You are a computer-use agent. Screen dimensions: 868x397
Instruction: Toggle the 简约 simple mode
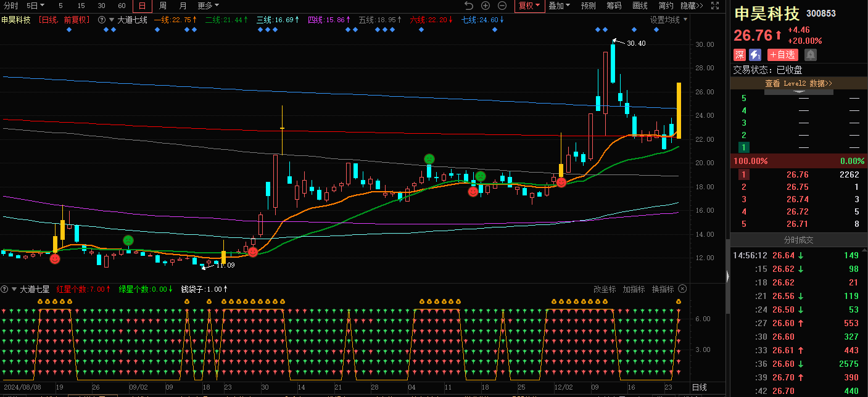tap(666, 6)
